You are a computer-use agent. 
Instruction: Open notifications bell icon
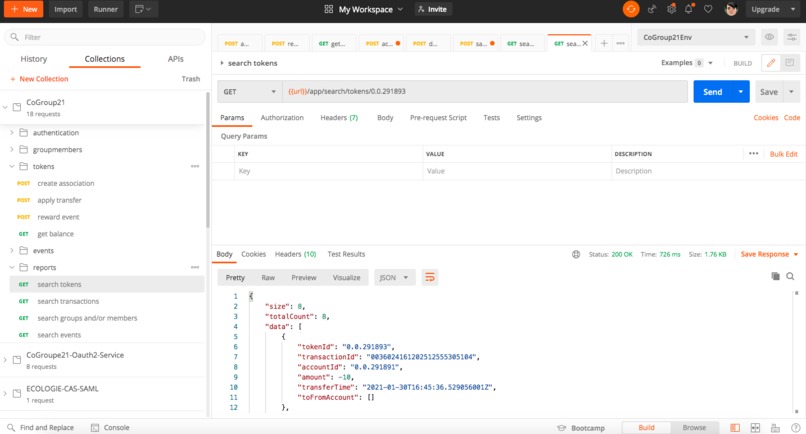[689, 9]
